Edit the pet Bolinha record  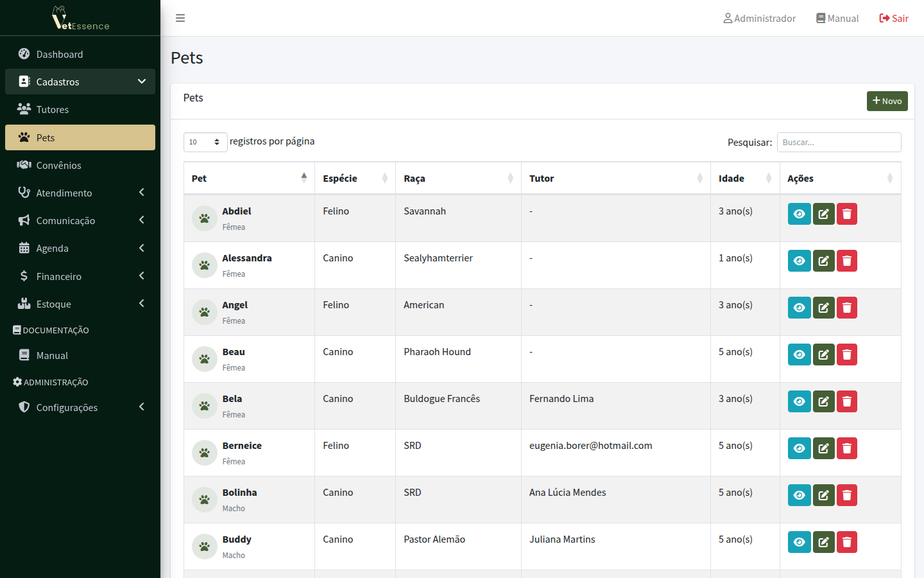coord(824,495)
